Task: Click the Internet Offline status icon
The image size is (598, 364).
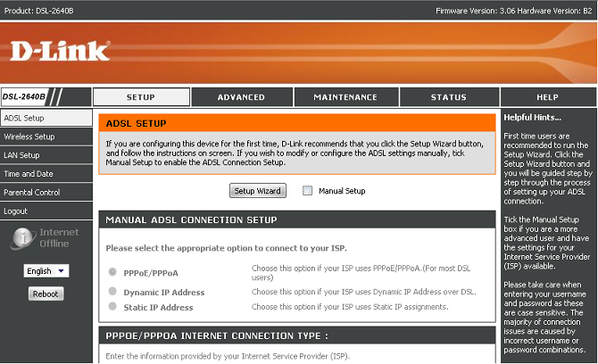Action: point(22,238)
